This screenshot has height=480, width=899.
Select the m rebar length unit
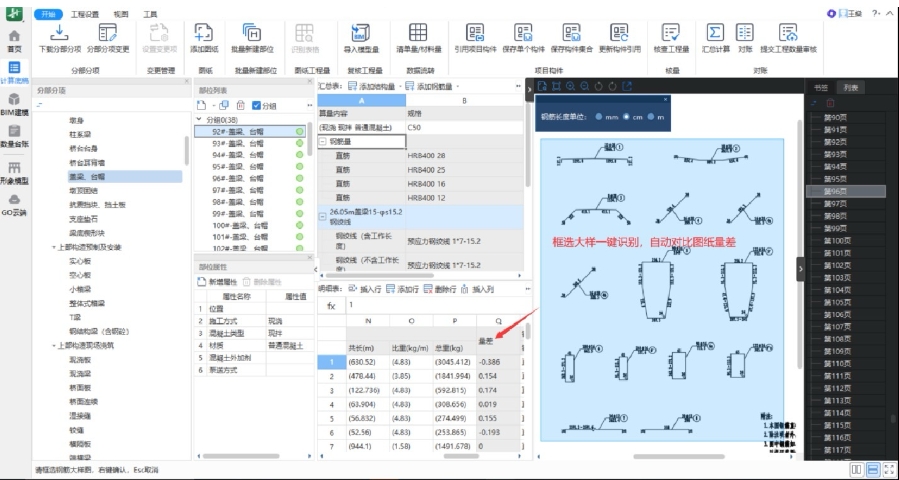tap(652, 117)
